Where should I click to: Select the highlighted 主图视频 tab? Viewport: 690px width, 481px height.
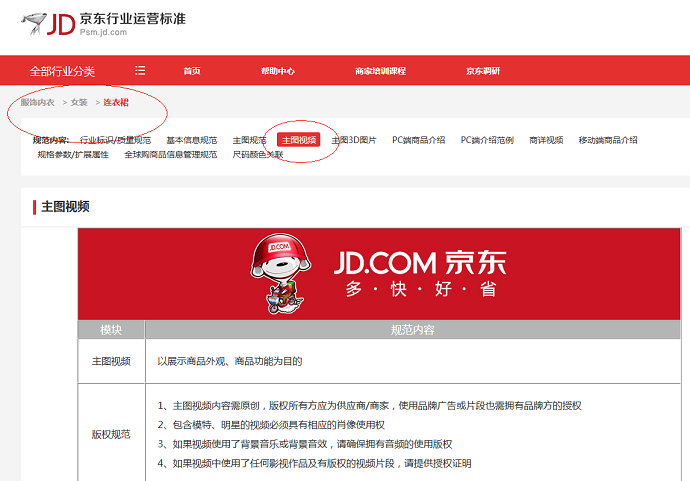(x=298, y=140)
